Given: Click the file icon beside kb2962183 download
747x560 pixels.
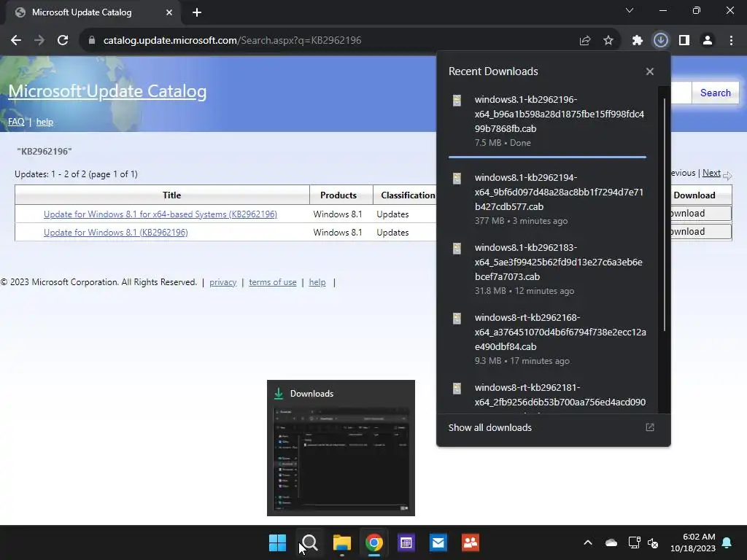Looking at the screenshot, I should pos(457,248).
